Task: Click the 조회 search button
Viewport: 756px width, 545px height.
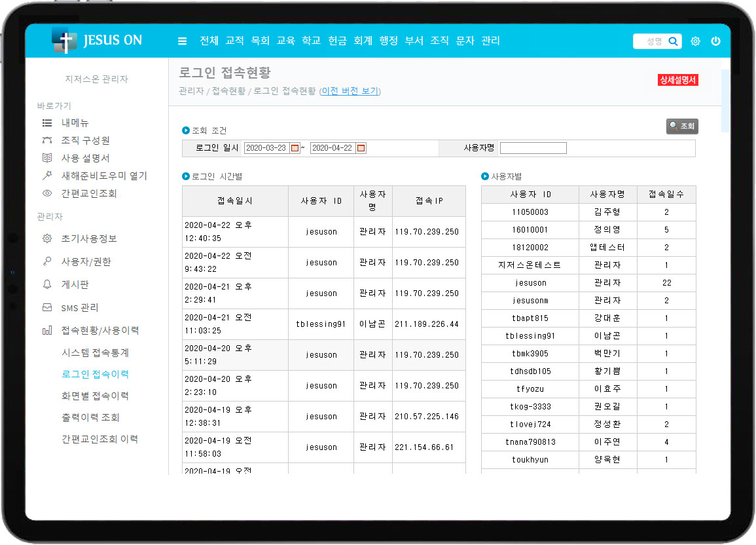Action: 682,126
